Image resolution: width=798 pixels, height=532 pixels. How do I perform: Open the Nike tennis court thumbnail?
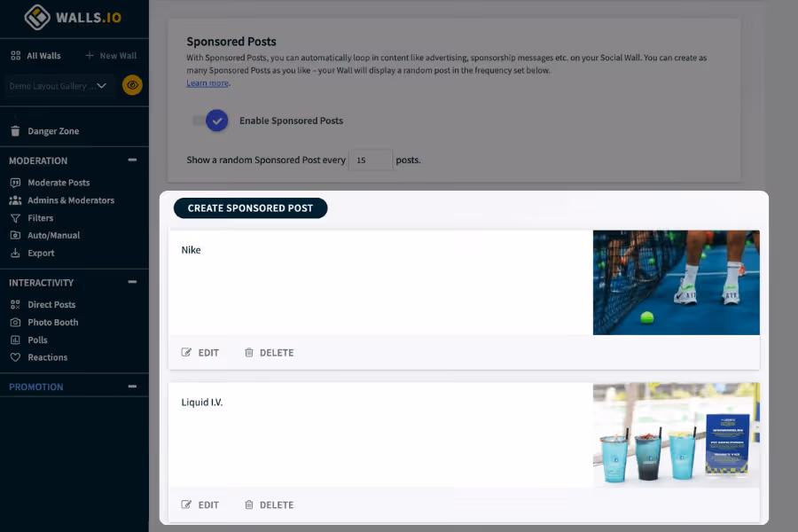(x=677, y=283)
